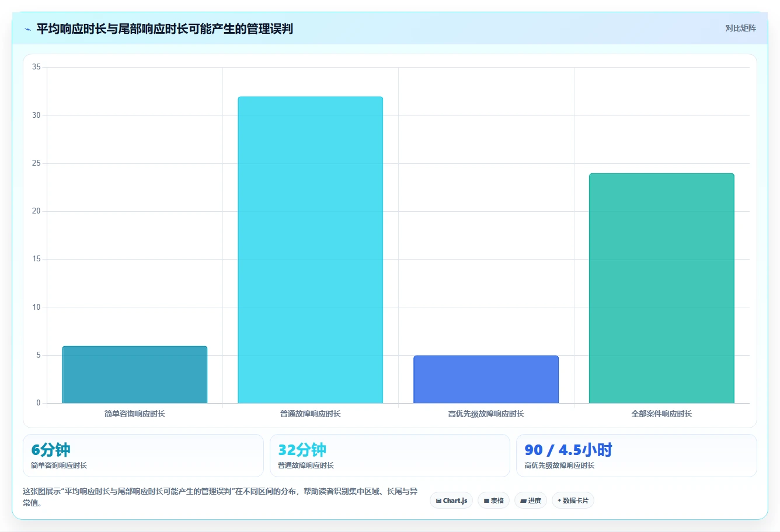Select the 数据卡片 tag chip

click(573, 501)
